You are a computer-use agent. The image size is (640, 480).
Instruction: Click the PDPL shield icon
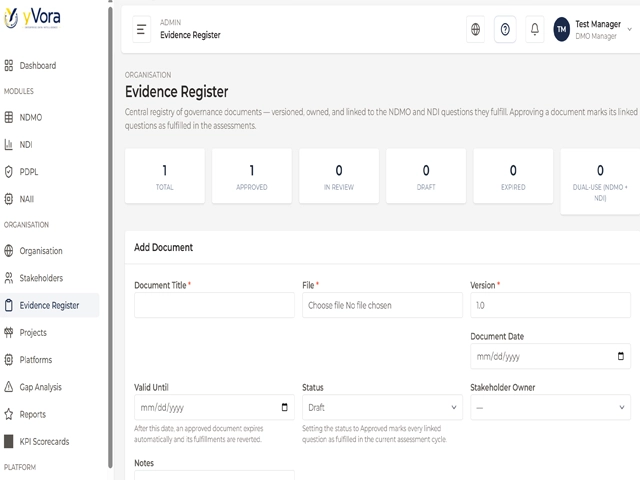coord(9,172)
